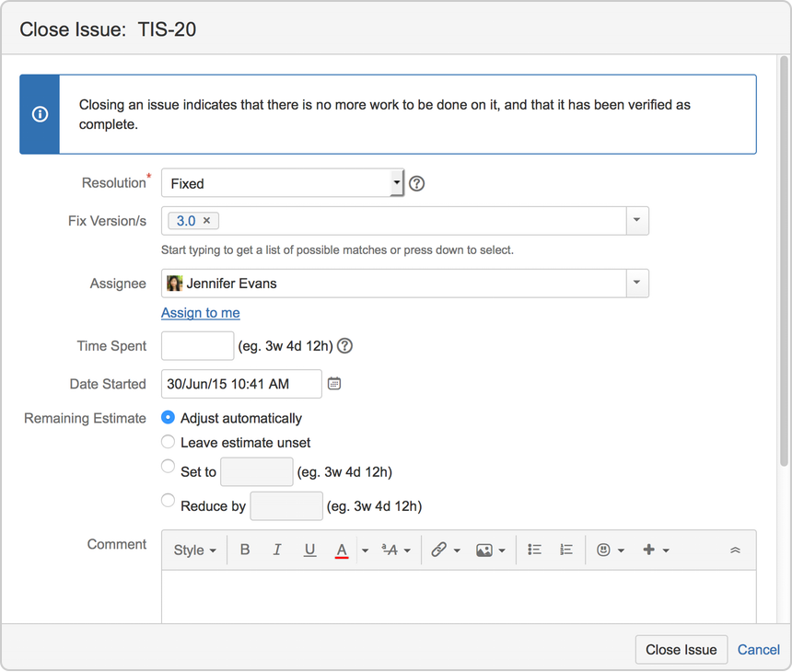Open the plus menu dropdown arrow
792x672 pixels.
(666, 550)
